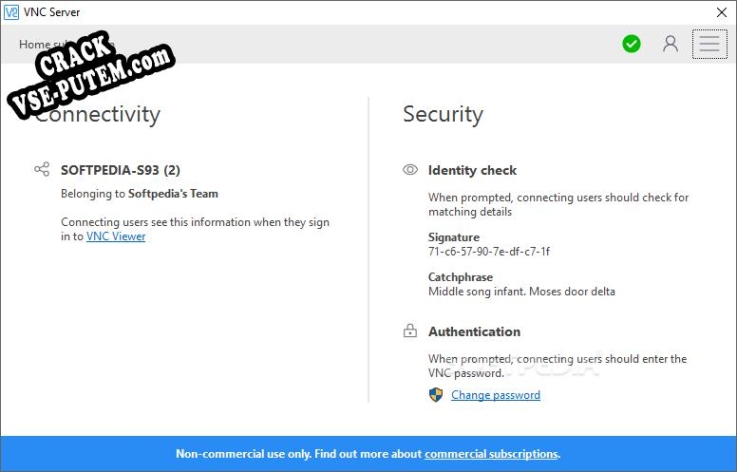The image size is (737, 472).
Task: Click the Change password link
Action: click(x=495, y=395)
